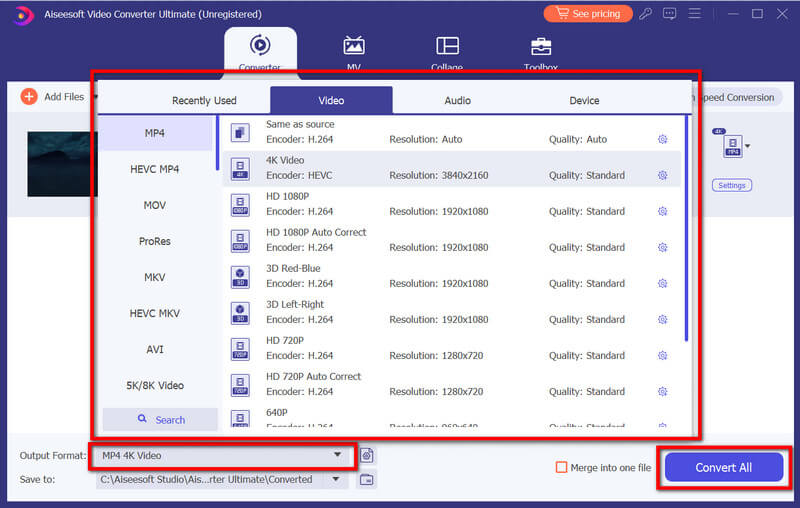
Task: Open the MV tab icon
Action: tap(354, 46)
